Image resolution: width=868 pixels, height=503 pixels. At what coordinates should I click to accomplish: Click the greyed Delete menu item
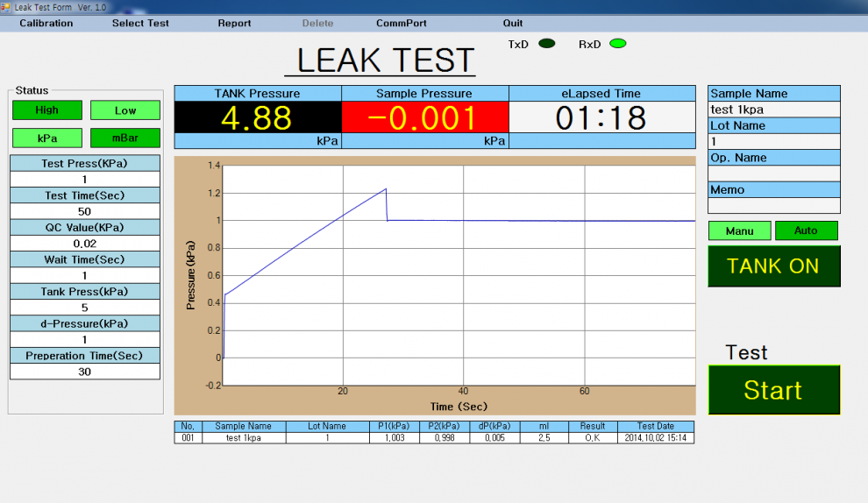pyautogui.click(x=317, y=24)
